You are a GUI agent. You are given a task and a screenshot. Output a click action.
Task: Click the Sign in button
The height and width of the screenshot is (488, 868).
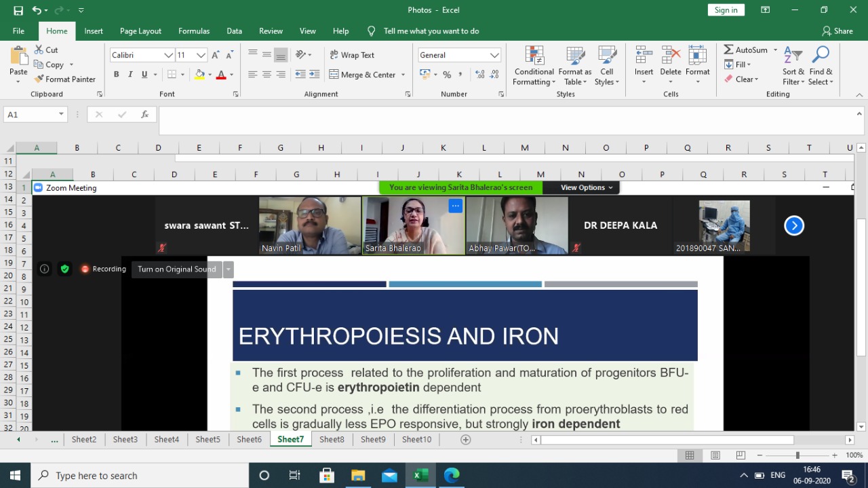coord(726,10)
